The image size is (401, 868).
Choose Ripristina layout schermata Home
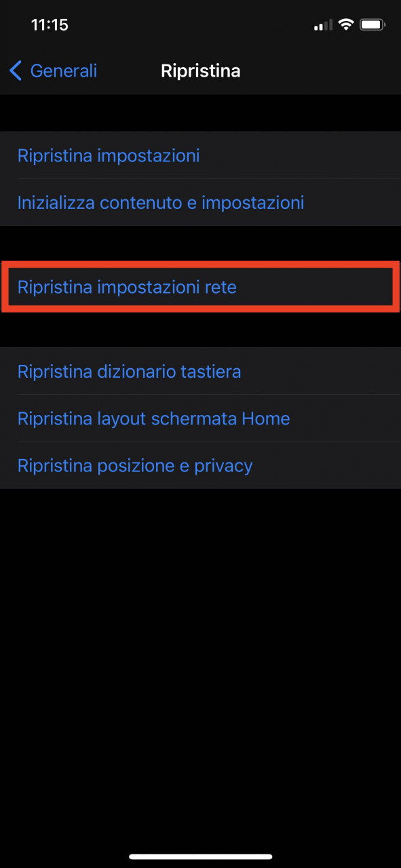pyautogui.click(x=200, y=418)
